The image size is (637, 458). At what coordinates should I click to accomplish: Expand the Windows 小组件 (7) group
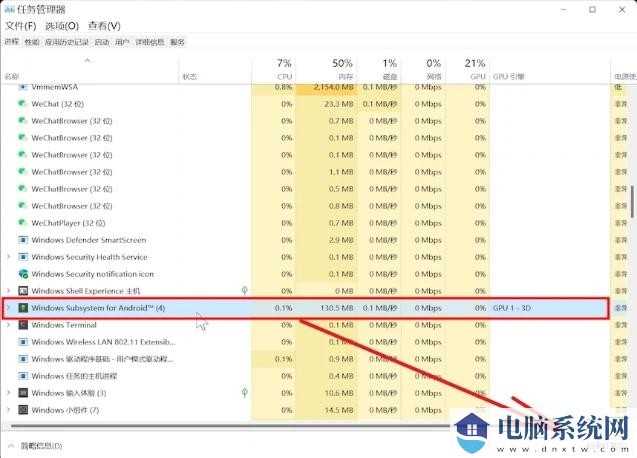(9, 410)
